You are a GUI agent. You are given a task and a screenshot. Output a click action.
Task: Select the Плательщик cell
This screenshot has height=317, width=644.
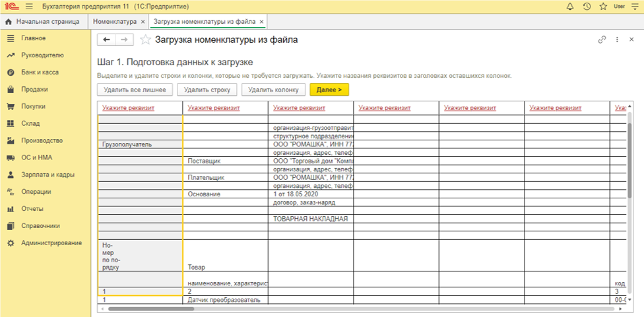[x=225, y=177]
